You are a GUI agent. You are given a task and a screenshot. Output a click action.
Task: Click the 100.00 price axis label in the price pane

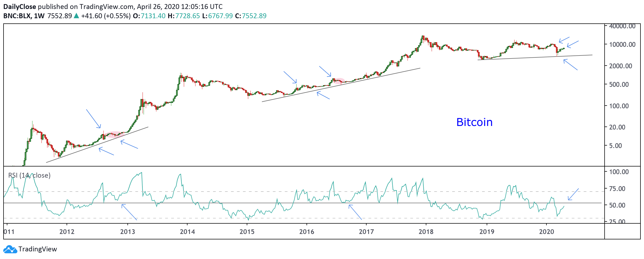pyautogui.click(x=619, y=106)
